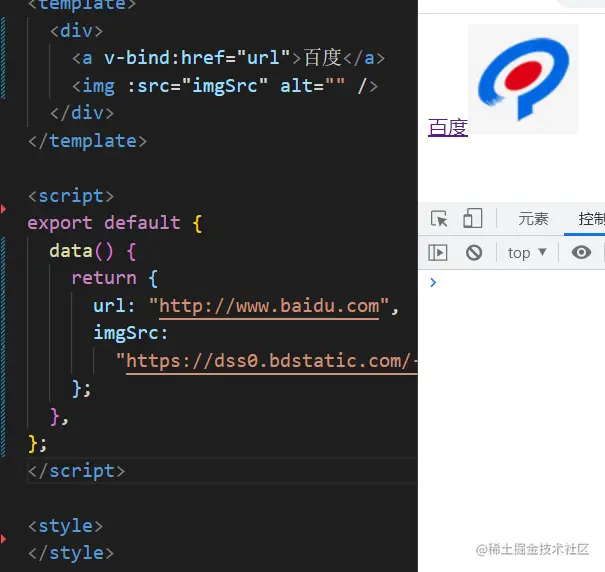Click the url: property key

[114, 306]
